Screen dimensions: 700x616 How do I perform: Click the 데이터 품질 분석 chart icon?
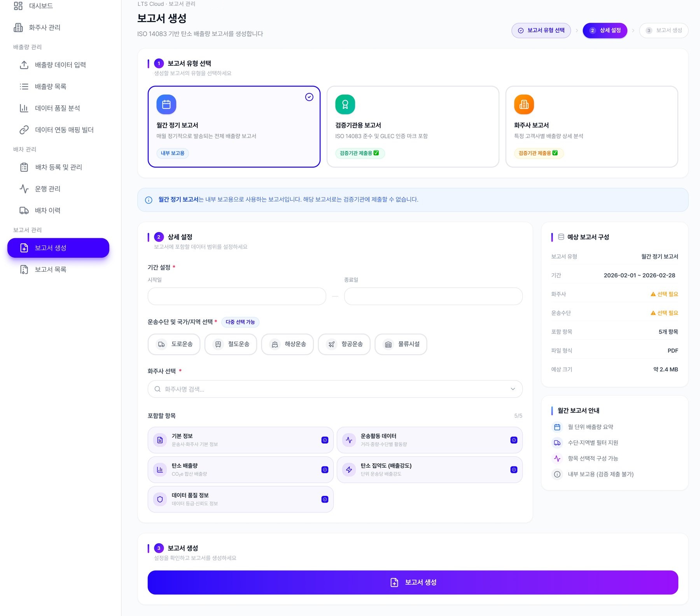[x=24, y=108]
